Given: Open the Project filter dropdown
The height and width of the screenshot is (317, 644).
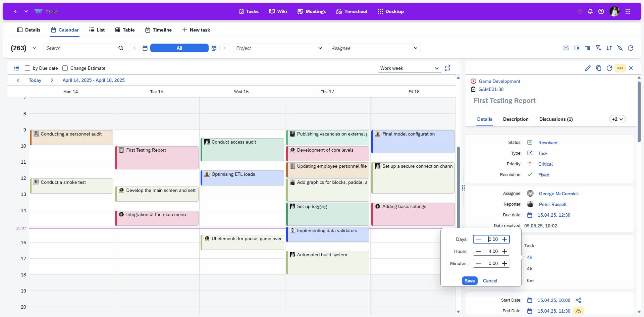Looking at the screenshot, I should pyautogui.click(x=279, y=48).
